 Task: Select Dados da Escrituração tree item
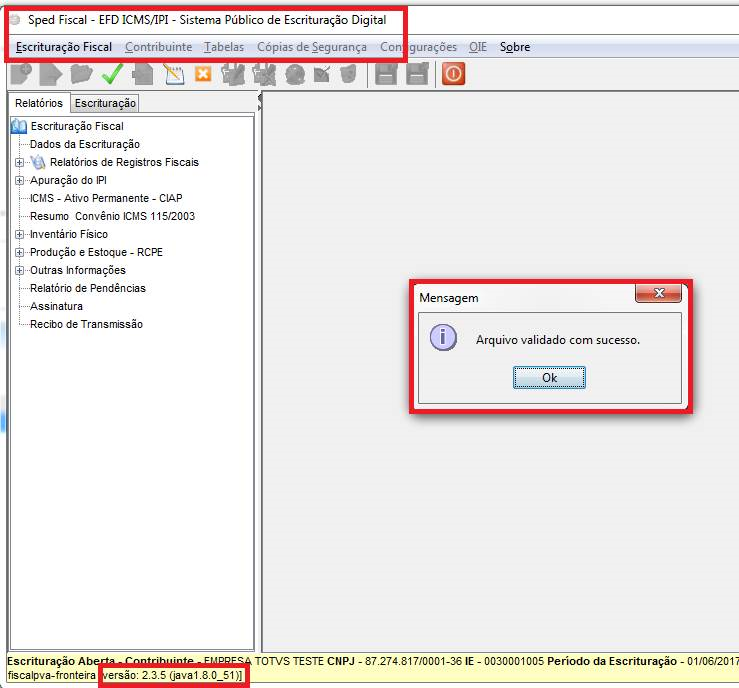tap(85, 144)
